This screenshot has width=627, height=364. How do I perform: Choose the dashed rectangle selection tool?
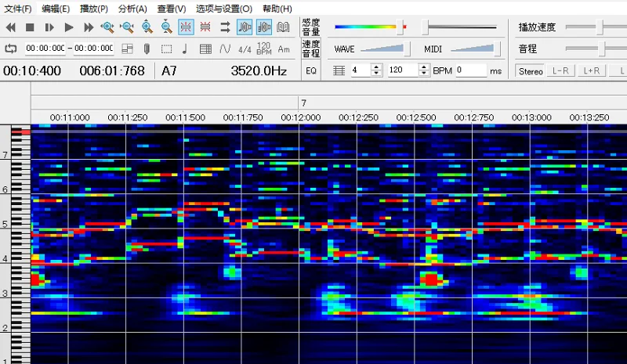[166, 49]
